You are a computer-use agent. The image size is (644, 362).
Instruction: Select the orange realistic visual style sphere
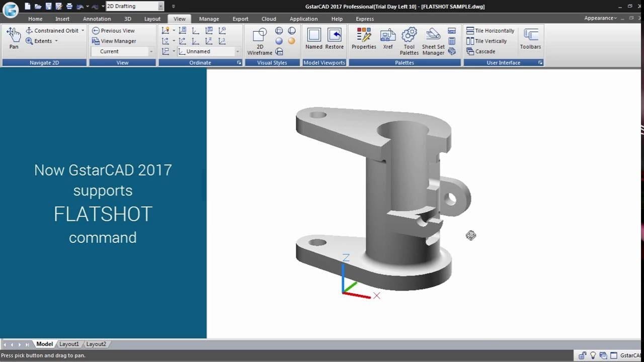[291, 41]
